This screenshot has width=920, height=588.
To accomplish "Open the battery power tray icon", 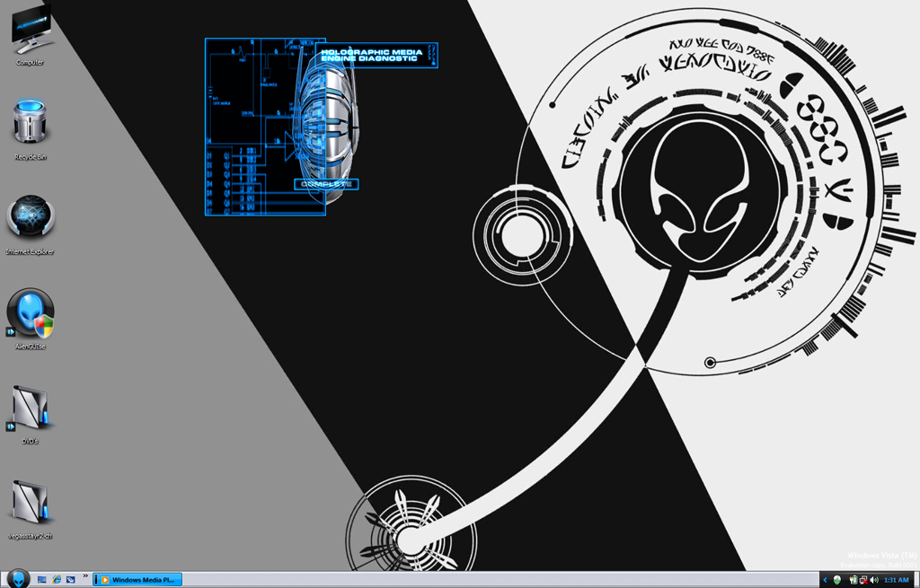I will pyautogui.click(x=854, y=580).
